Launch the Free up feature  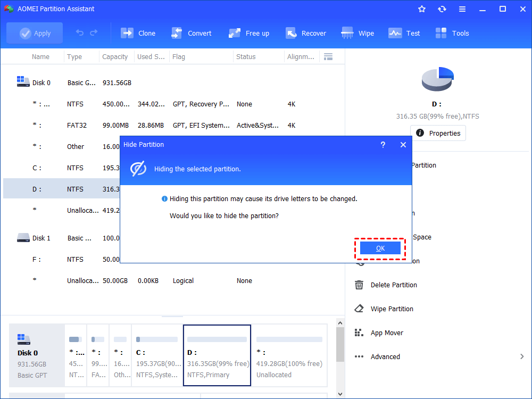coord(248,32)
